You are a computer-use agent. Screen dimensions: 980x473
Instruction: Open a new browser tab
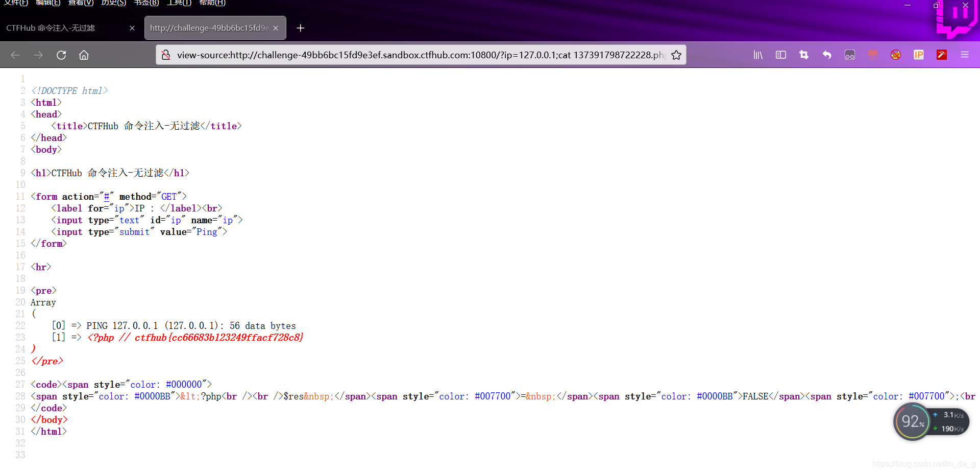click(301, 28)
